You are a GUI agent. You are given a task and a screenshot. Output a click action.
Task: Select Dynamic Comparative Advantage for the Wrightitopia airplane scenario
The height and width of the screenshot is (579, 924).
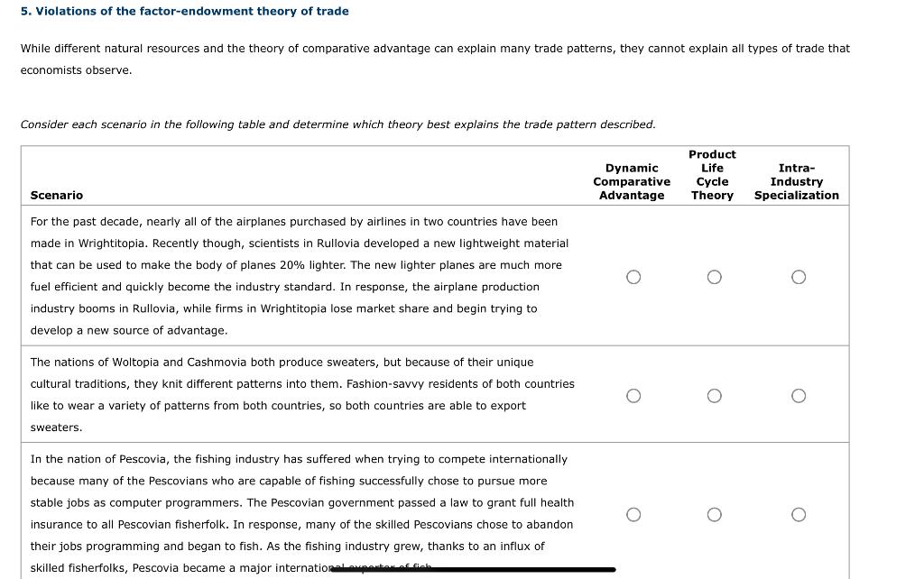633,277
